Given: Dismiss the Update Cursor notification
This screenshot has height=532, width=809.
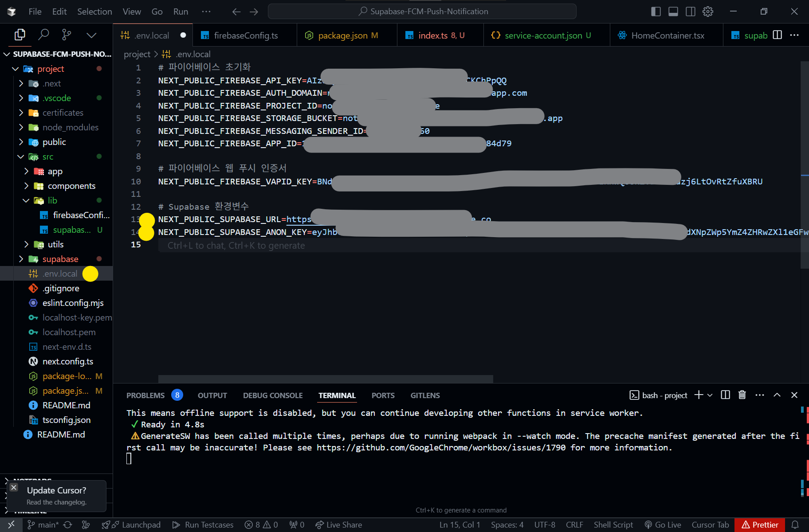Looking at the screenshot, I should (x=14, y=488).
